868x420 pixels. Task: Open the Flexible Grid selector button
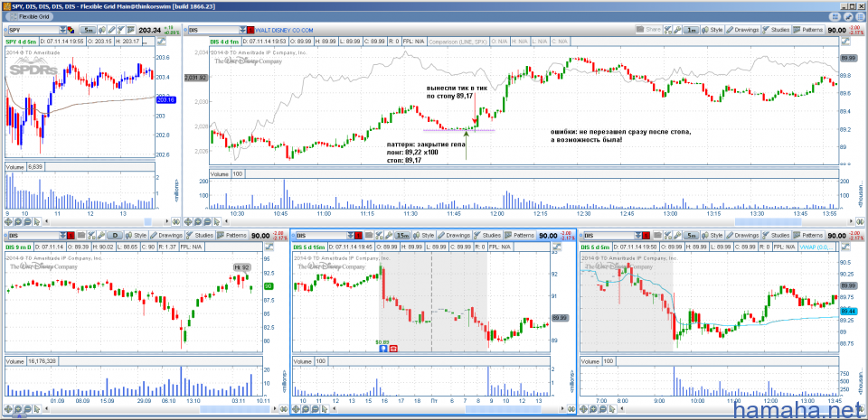point(29,16)
